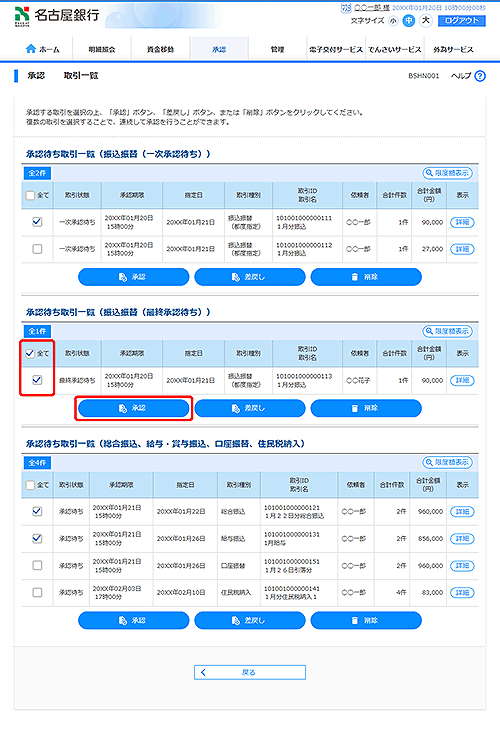
Task: Delete selected final-approval transfer
Action: click(x=366, y=408)
